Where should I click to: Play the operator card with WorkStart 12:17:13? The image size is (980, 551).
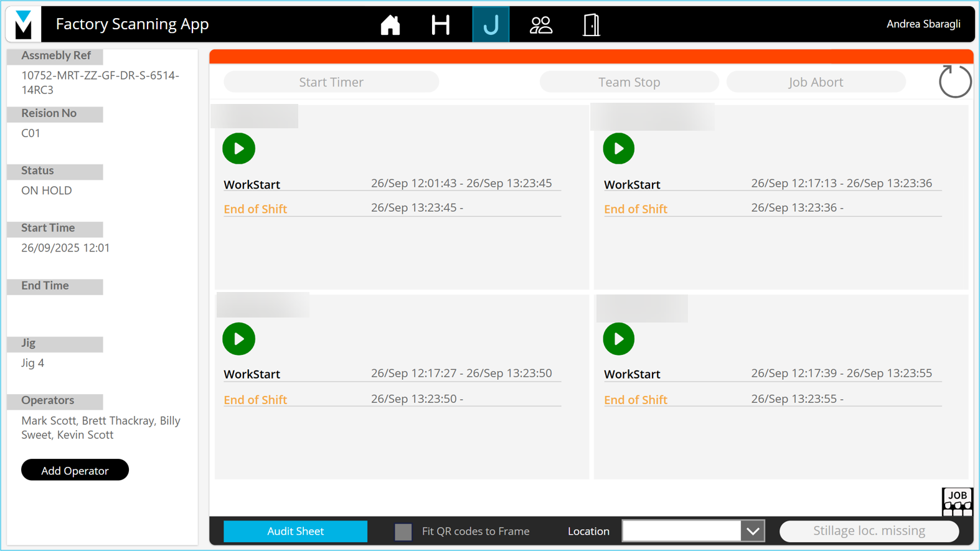[618, 148]
